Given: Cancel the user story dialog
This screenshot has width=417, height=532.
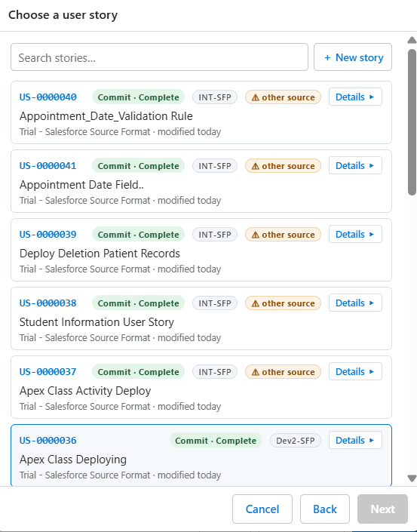Looking at the screenshot, I should (x=262, y=509).
